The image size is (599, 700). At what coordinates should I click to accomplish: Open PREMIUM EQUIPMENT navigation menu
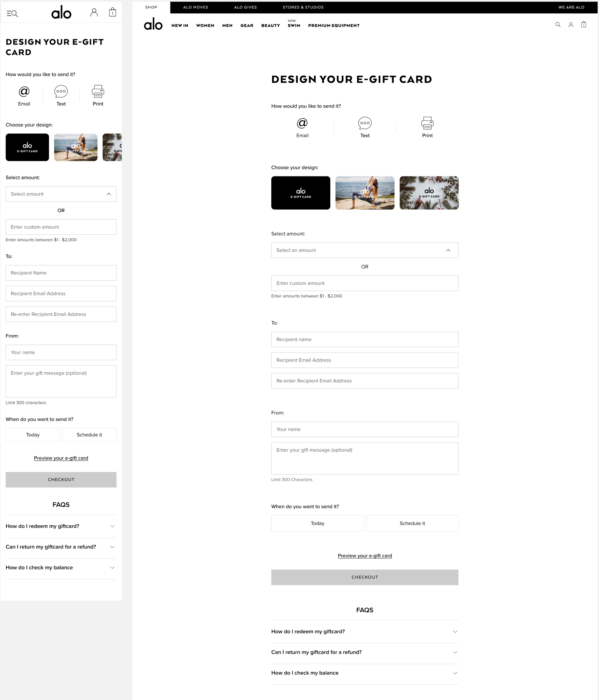pyautogui.click(x=334, y=26)
